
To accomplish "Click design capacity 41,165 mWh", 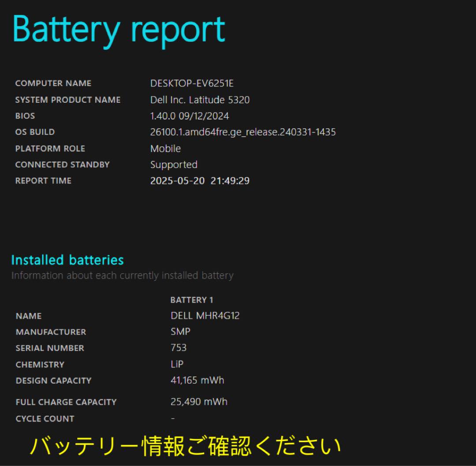I will (197, 380).
